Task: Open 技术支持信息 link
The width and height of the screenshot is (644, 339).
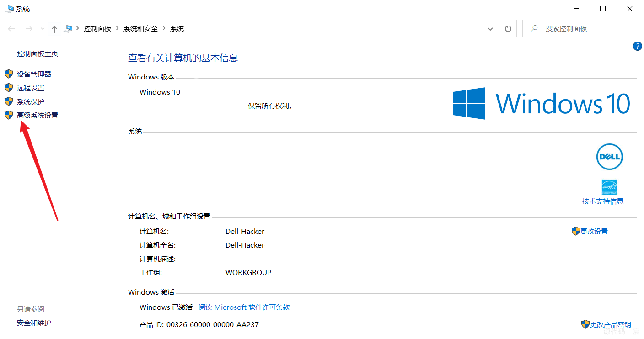Action: click(603, 201)
